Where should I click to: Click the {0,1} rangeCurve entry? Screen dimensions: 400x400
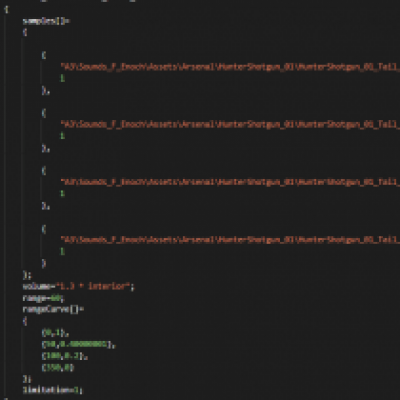pos(55,333)
